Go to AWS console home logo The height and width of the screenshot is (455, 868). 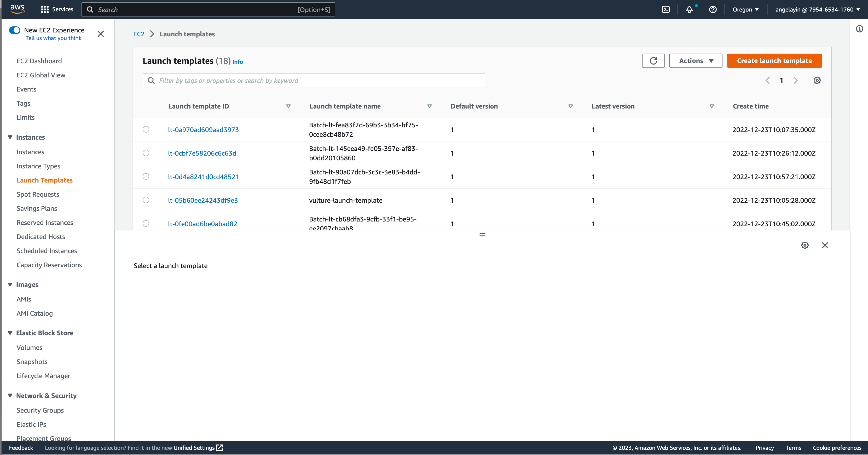(x=17, y=9)
